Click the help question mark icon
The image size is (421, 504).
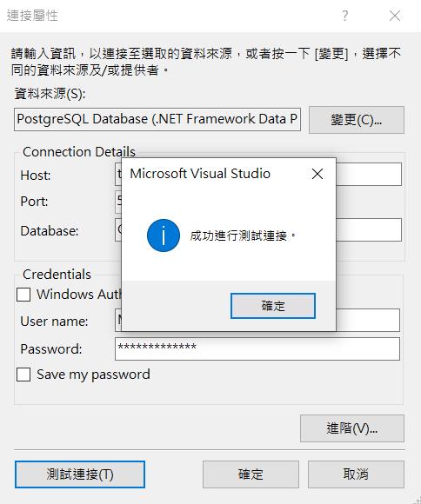(x=345, y=16)
